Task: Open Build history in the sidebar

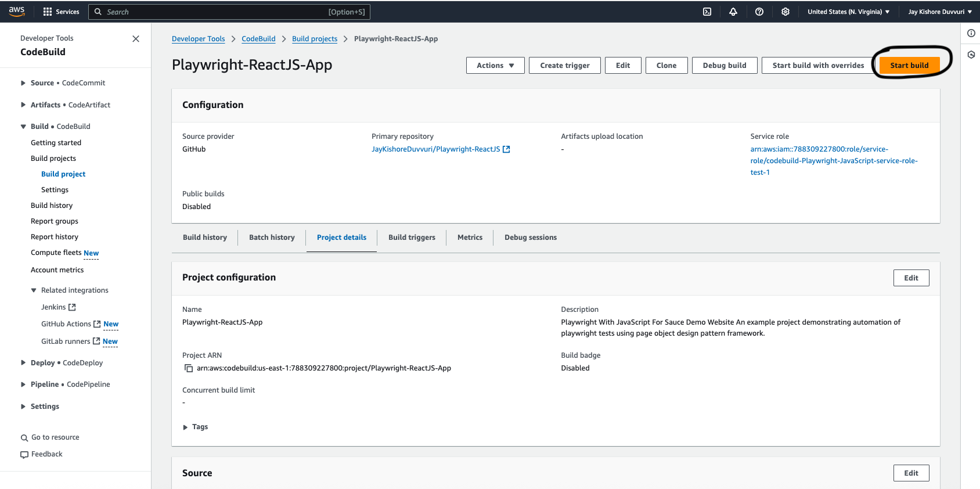Action: coord(52,206)
